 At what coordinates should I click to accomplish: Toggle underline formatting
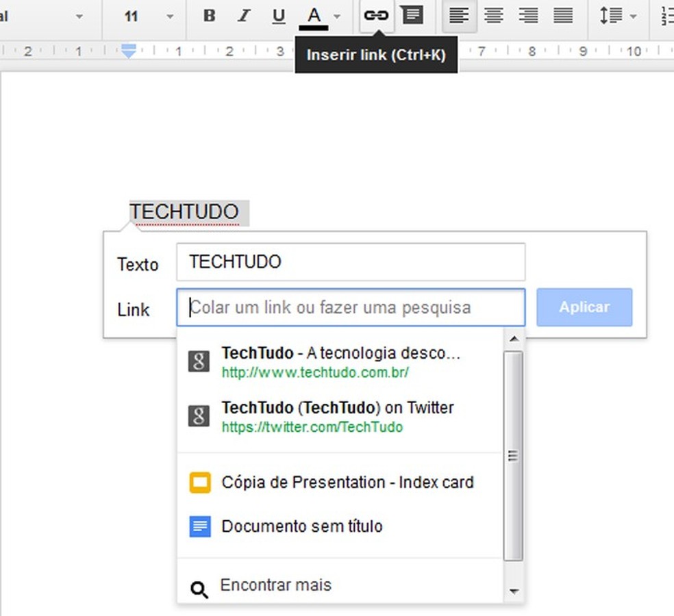[x=278, y=16]
